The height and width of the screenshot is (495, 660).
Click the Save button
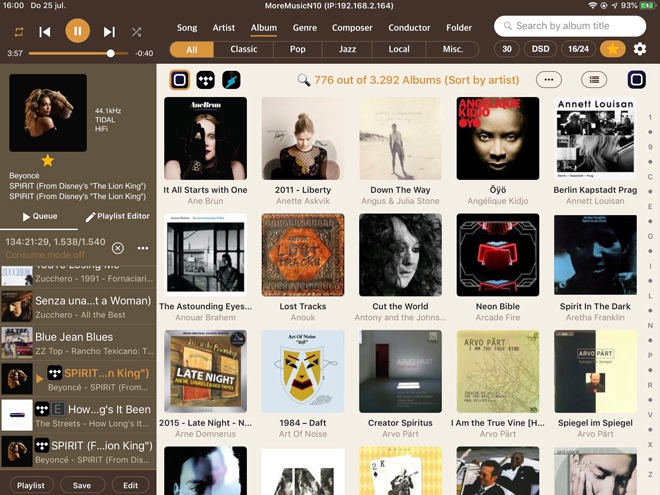click(x=82, y=485)
